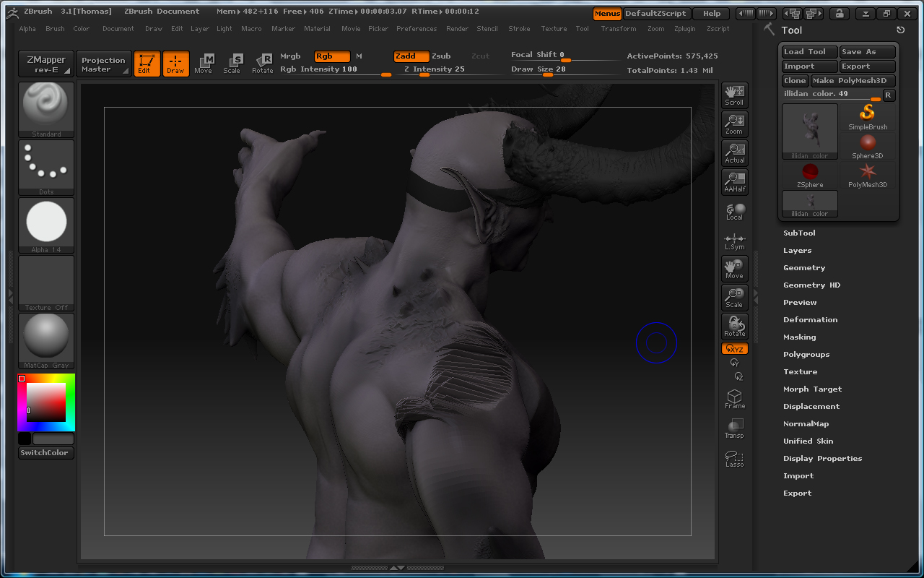Expand the Deformation subpalette

coord(810,319)
